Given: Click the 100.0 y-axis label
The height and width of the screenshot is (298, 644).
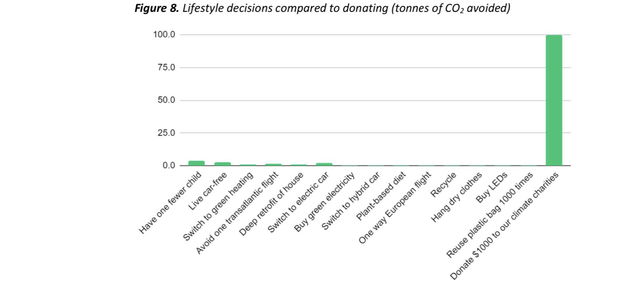Looking at the screenshot, I should 164,35.
